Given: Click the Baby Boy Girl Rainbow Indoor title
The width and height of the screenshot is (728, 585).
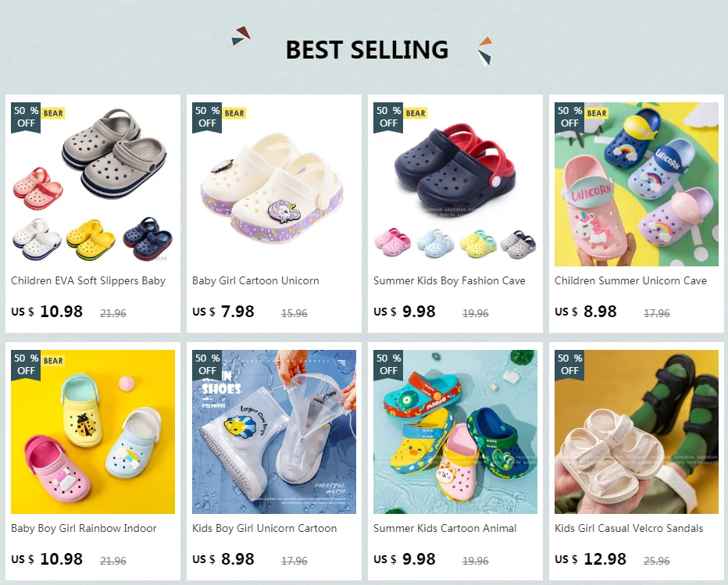Looking at the screenshot, I should (84, 528).
